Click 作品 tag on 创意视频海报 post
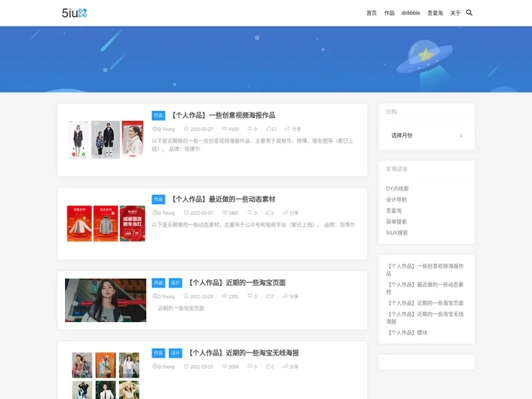This screenshot has height=399, width=532. click(158, 115)
